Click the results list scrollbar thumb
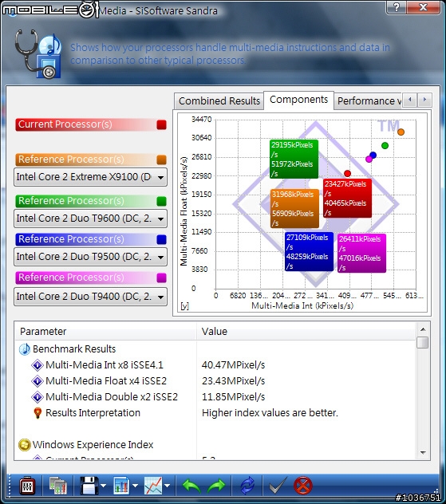Image resolution: width=446 pixels, height=504 pixels. 423,343
